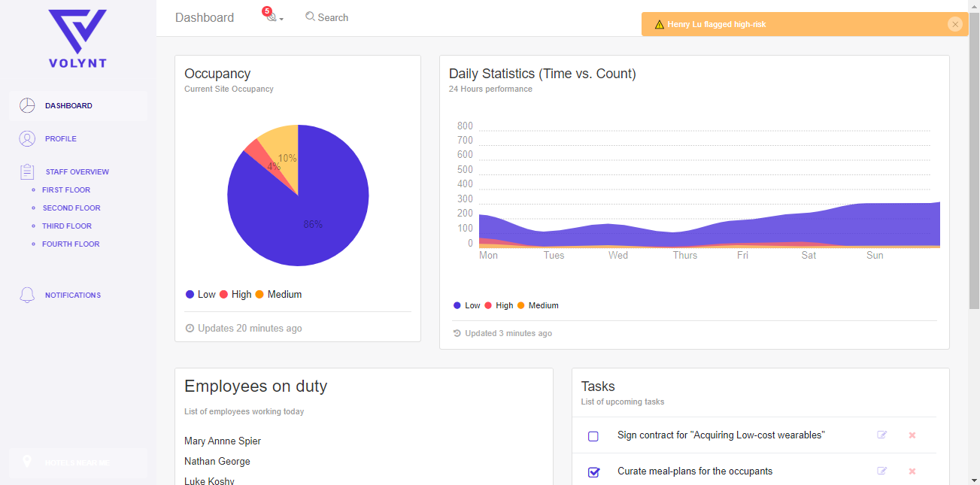Click the history icon beside Updated 3 minutes ago
The width and height of the screenshot is (980, 485).
pyautogui.click(x=457, y=333)
